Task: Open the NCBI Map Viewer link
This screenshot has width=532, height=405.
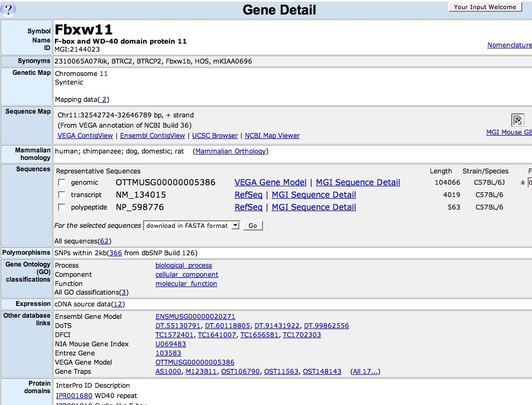Action: (x=272, y=136)
